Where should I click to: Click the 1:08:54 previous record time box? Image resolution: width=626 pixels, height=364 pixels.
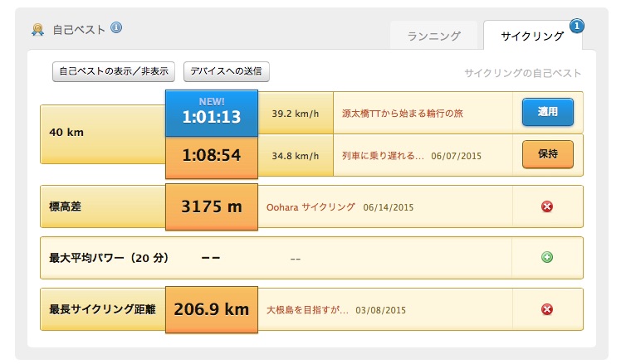click(x=211, y=155)
